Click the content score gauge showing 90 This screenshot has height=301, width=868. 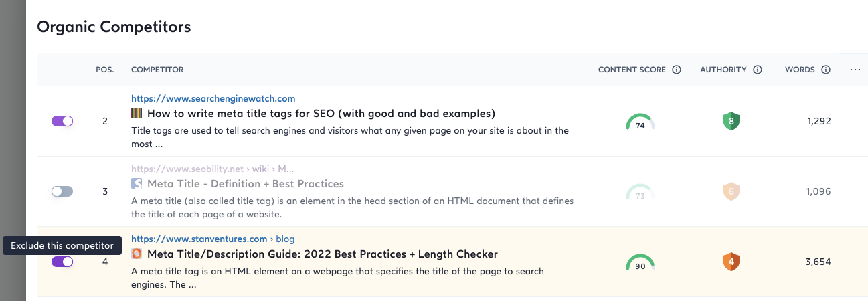point(640,263)
